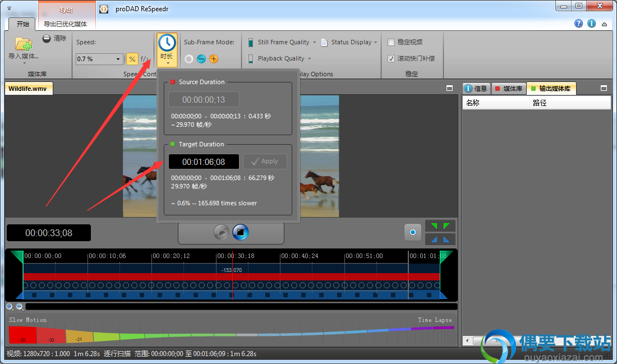Image resolution: width=617 pixels, height=364 pixels.
Task: Stop the video playback
Action: click(241, 232)
